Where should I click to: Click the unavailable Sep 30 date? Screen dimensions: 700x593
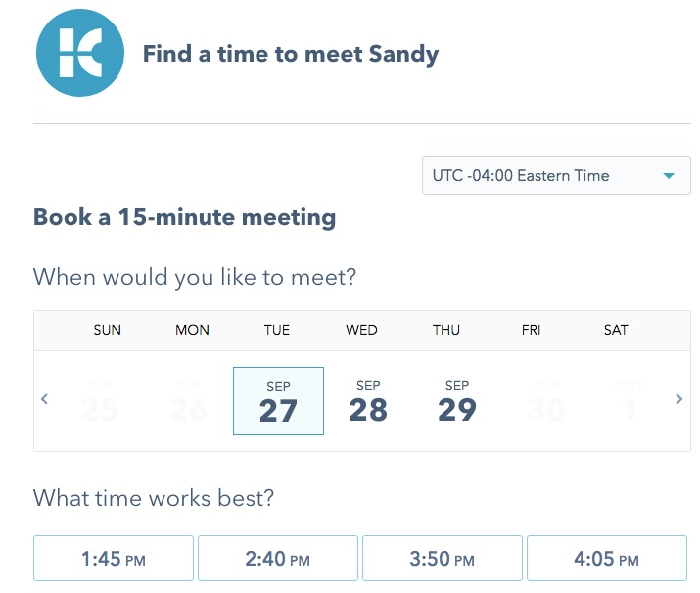click(x=546, y=401)
